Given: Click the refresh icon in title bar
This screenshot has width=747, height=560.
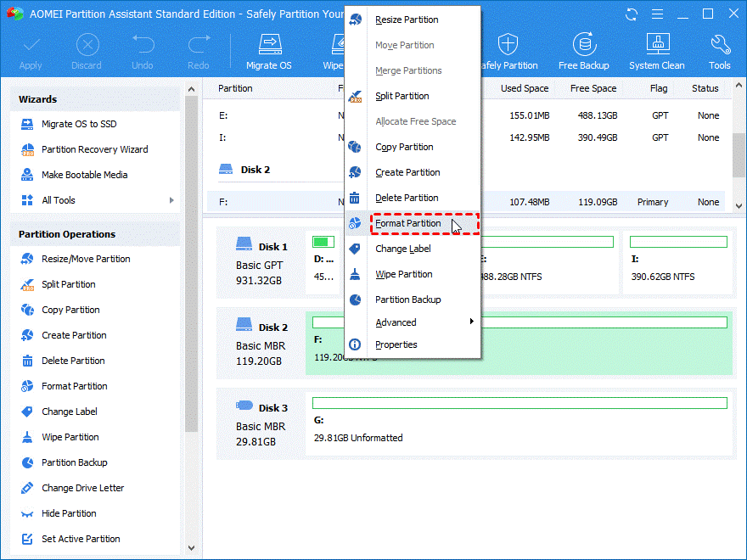Looking at the screenshot, I should point(631,14).
